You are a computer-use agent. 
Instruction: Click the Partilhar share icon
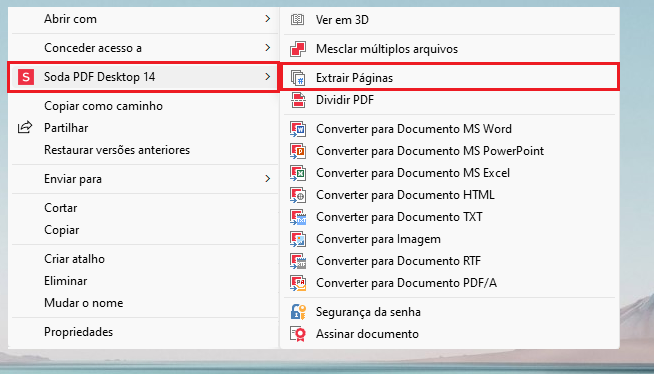point(25,127)
